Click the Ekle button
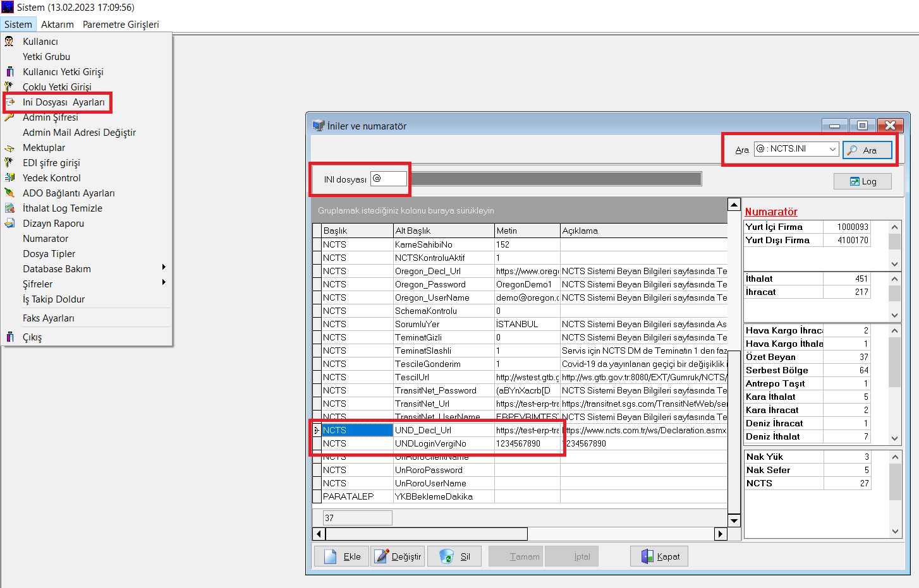919x588 pixels. 342,556
